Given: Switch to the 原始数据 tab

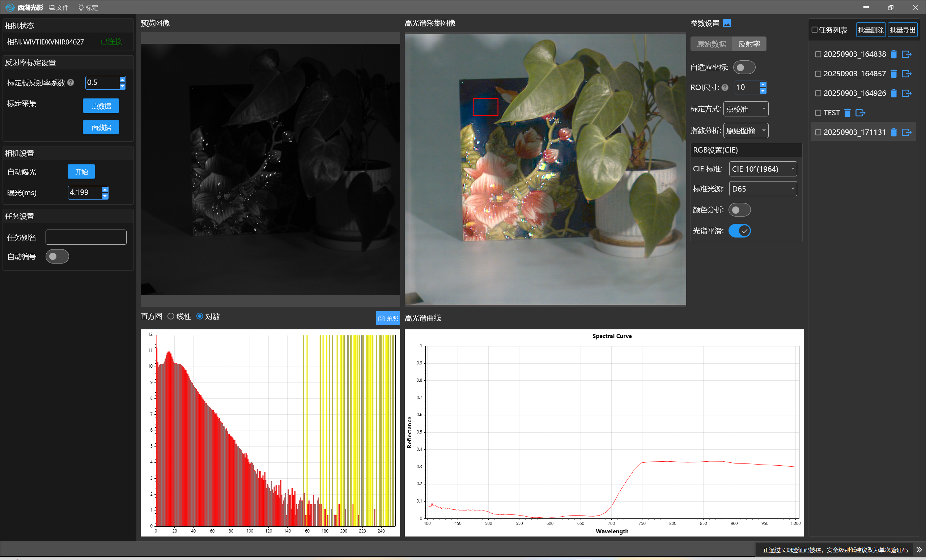Looking at the screenshot, I should pyautogui.click(x=711, y=44).
